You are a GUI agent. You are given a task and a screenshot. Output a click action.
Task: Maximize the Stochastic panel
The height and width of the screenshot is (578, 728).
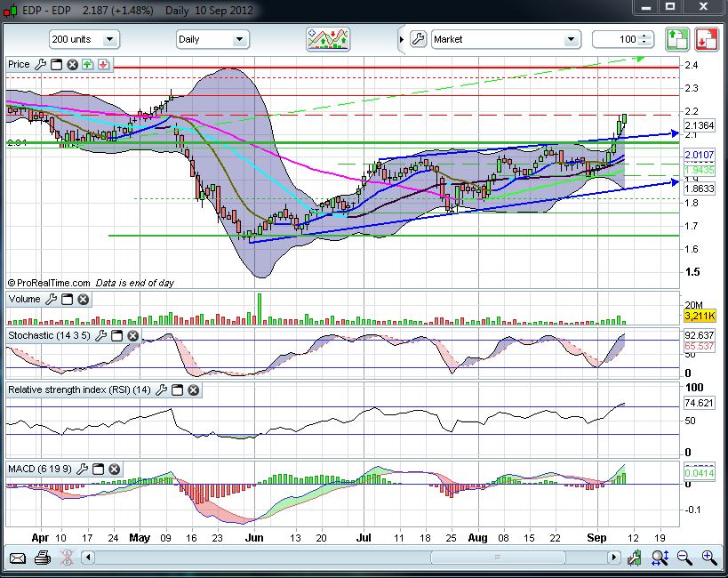coord(117,335)
